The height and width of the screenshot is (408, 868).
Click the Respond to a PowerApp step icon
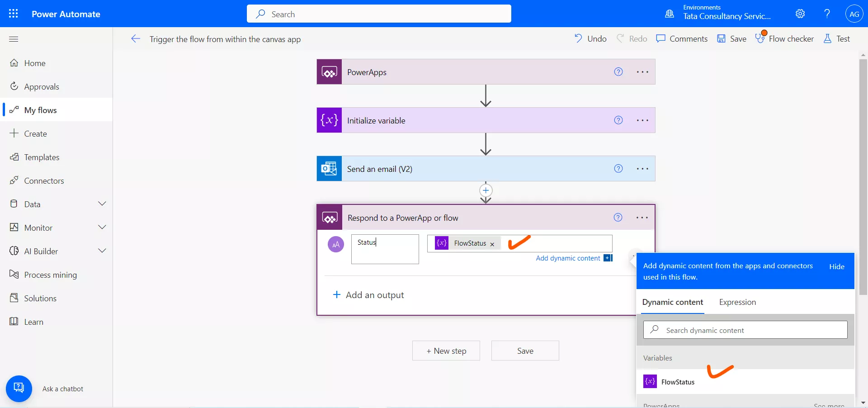330,218
